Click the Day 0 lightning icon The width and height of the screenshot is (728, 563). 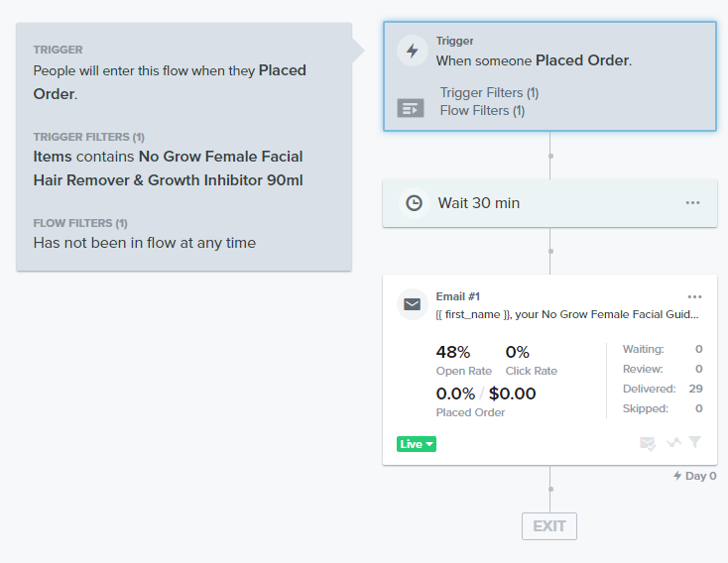677,476
